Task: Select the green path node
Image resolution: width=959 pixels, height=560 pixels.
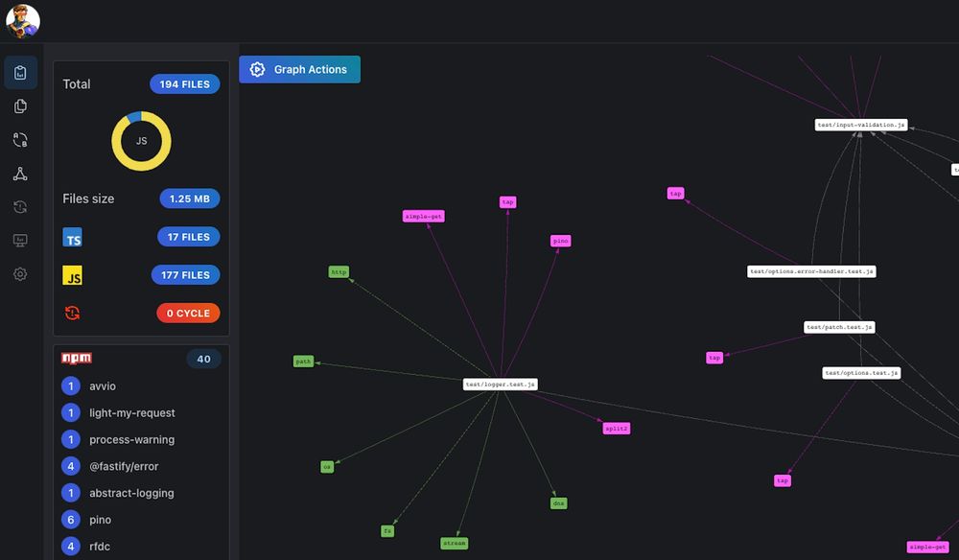Action: tap(303, 362)
